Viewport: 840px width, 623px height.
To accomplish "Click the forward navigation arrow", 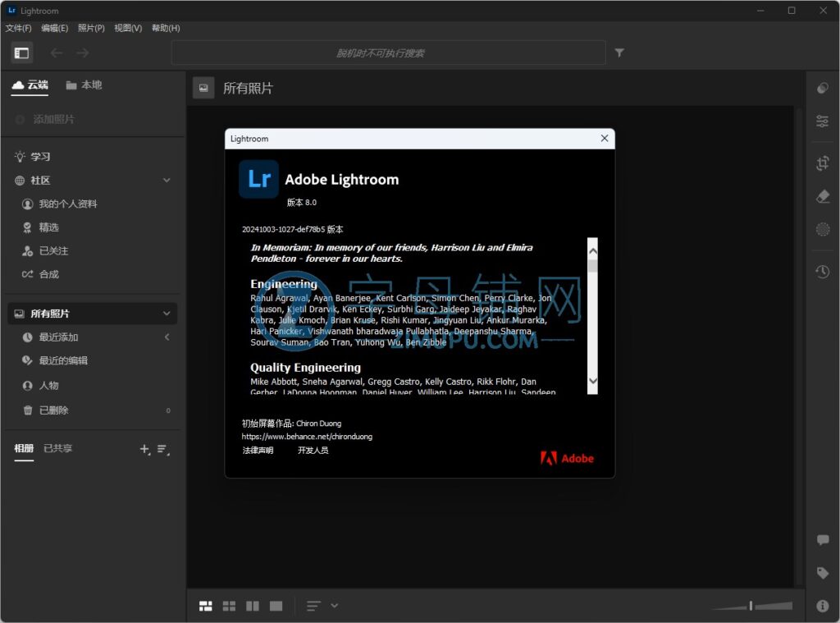I will click(83, 53).
